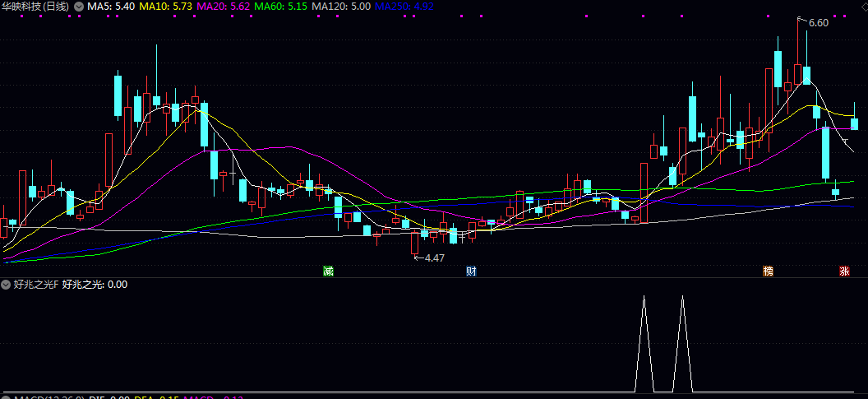
Task: Click the blue 财 event marker
Action: pos(471,271)
